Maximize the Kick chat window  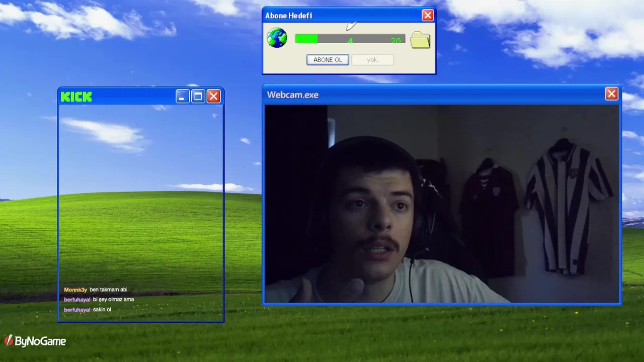[x=198, y=97]
